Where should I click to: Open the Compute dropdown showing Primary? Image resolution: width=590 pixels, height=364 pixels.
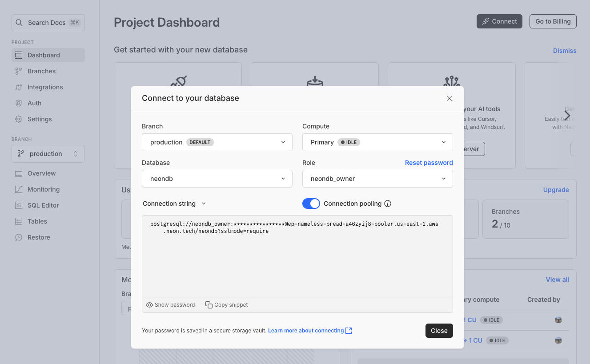click(x=377, y=142)
